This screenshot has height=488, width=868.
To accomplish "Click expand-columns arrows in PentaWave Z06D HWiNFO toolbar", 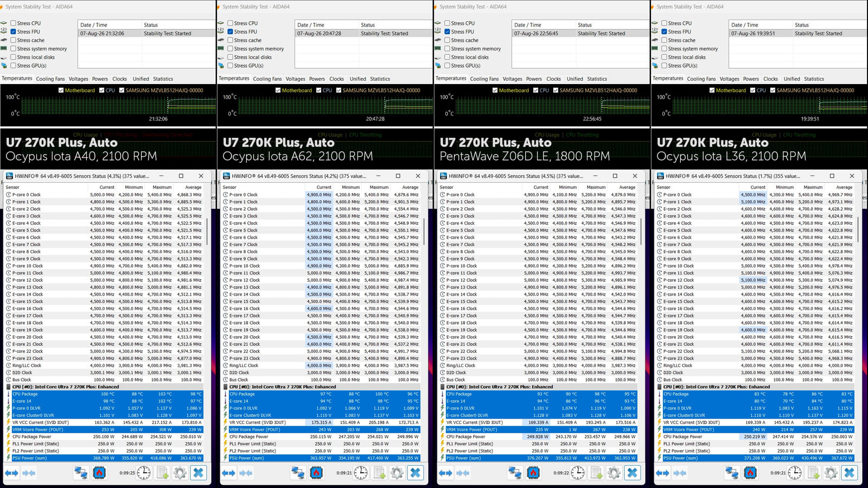I will (445, 473).
